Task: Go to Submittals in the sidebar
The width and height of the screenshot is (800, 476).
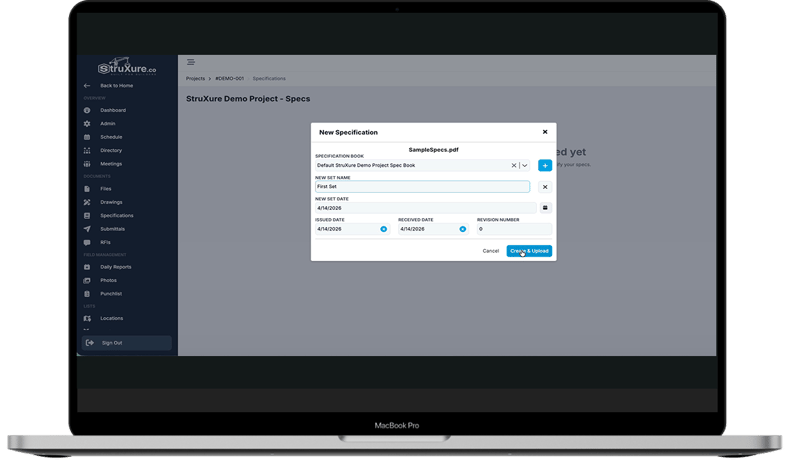Action: pyautogui.click(x=112, y=229)
